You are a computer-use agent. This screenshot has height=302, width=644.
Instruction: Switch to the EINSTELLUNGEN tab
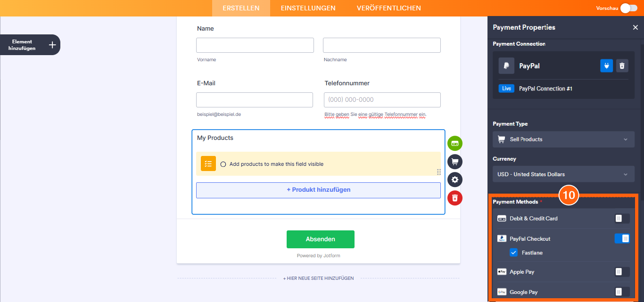click(308, 8)
